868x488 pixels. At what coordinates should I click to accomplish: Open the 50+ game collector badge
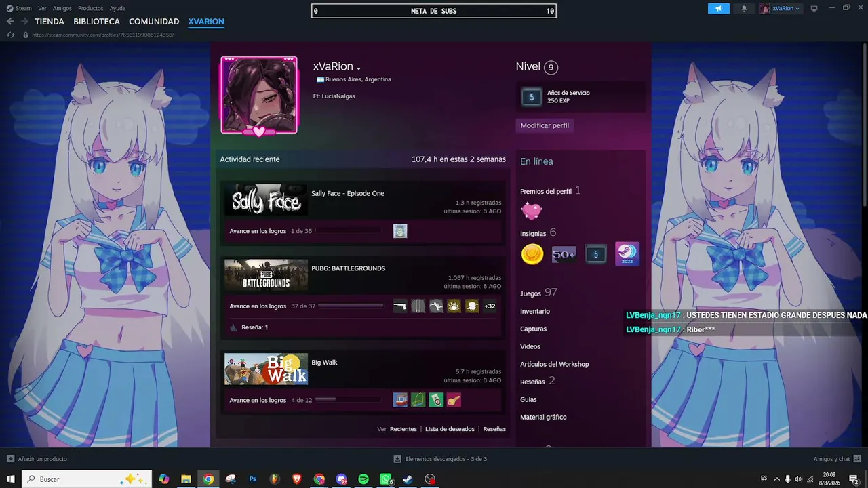click(564, 254)
